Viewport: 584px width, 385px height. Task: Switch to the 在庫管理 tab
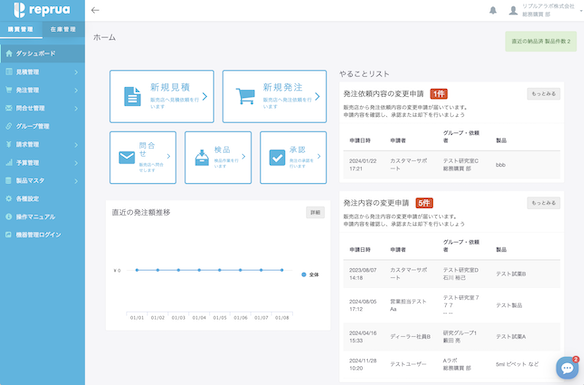[63, 29]
